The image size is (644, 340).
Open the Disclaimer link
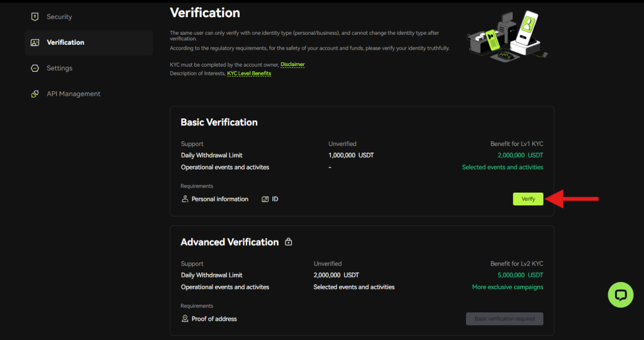[292, 65]
